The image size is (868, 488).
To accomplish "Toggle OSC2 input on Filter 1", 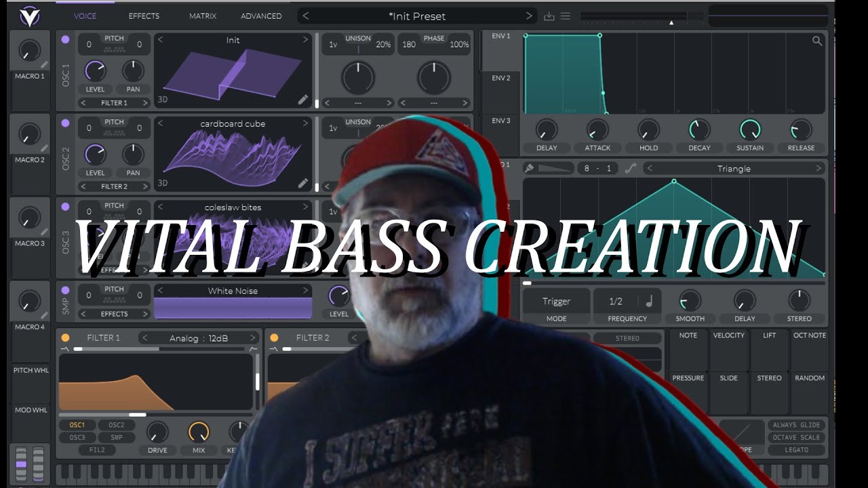I will [x=117, y=425].
